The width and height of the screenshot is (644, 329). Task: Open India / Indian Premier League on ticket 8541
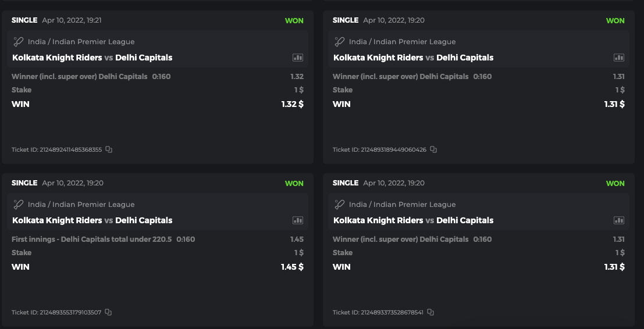(402, 205)
